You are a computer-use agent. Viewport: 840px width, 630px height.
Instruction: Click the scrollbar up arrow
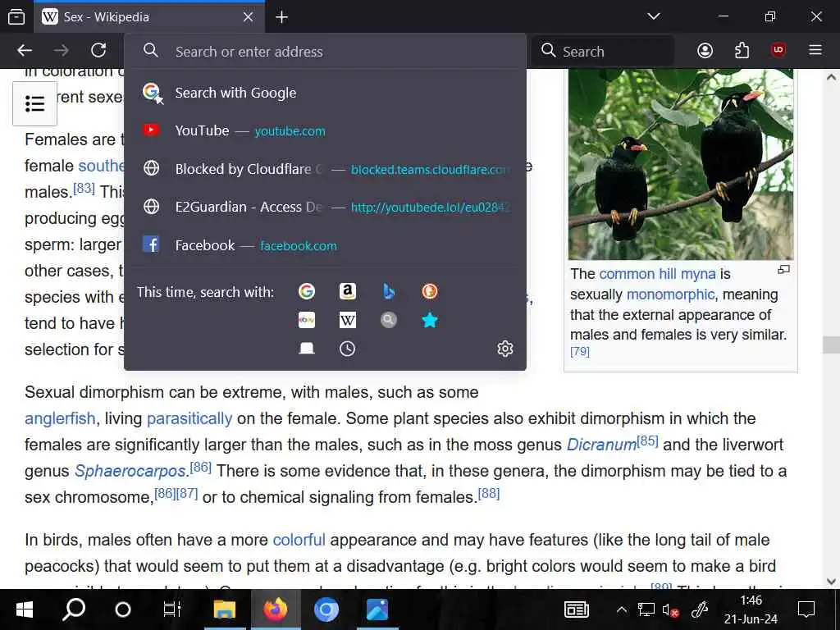(x=831, y=76)
